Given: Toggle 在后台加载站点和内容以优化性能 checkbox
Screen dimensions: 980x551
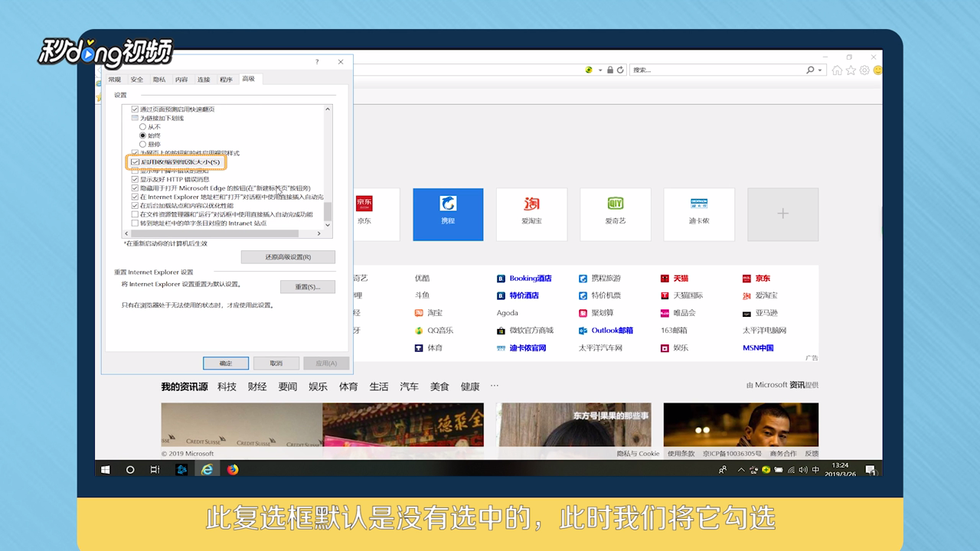Looking at the screenshot, I should coord(136,206).
